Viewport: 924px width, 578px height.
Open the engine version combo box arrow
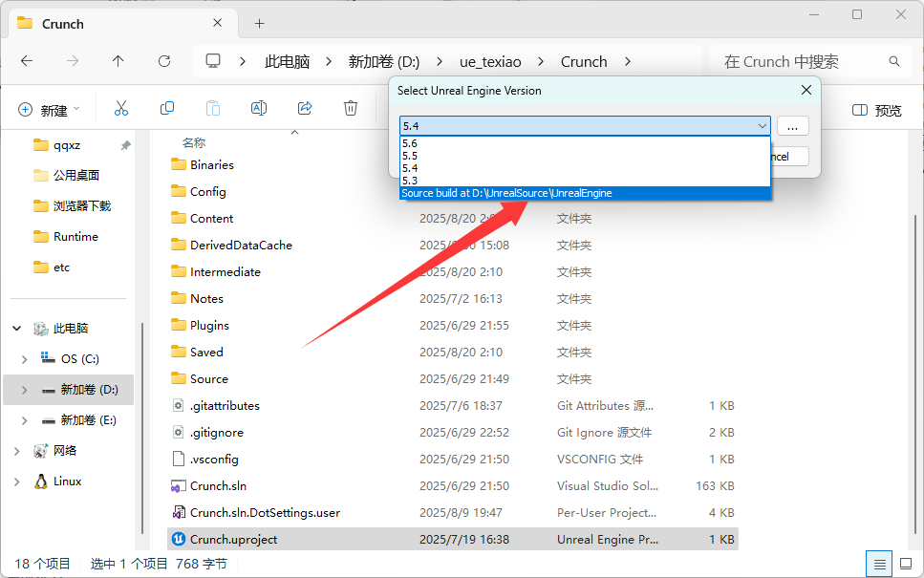[762, 125]
